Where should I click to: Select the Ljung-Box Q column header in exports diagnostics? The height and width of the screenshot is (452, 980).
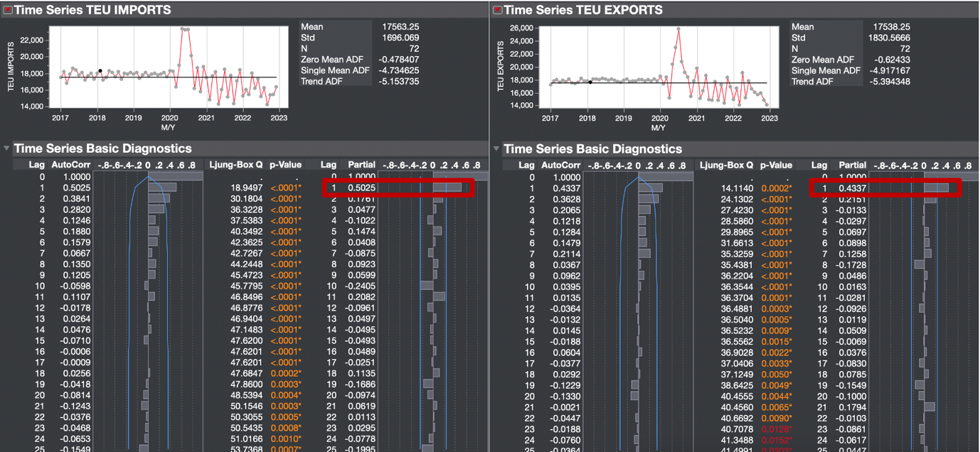[x=726, y=164]
